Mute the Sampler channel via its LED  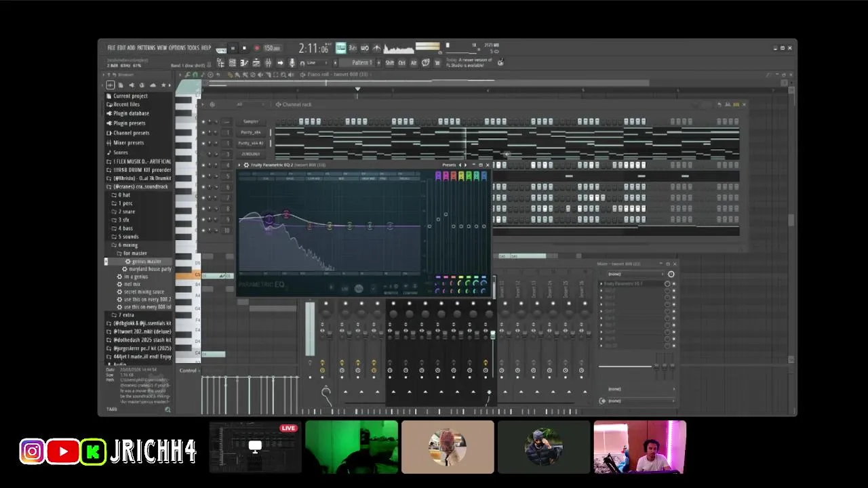(x=203, y=122)
